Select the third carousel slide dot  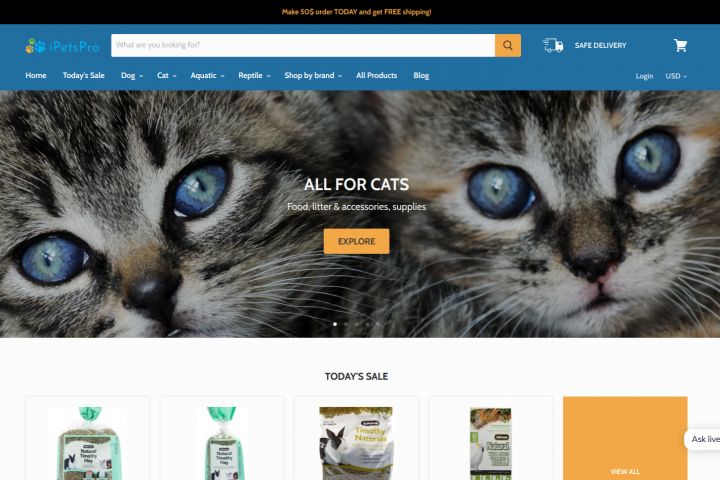(x=357, y=324)
